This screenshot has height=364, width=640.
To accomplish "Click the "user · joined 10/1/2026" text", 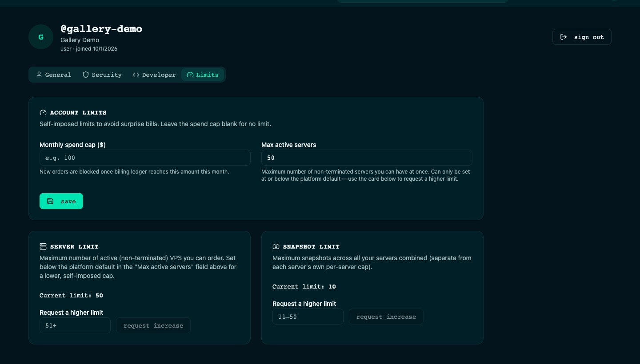I will (x=89, y=49).
